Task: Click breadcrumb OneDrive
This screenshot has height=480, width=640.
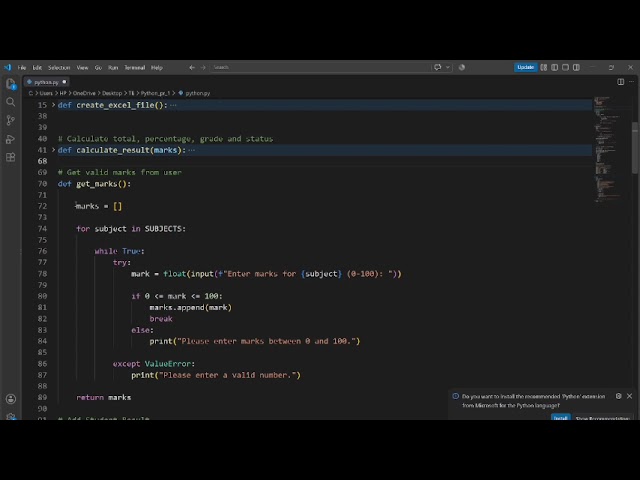Action: pyautogui.click(x=84, y=93)
